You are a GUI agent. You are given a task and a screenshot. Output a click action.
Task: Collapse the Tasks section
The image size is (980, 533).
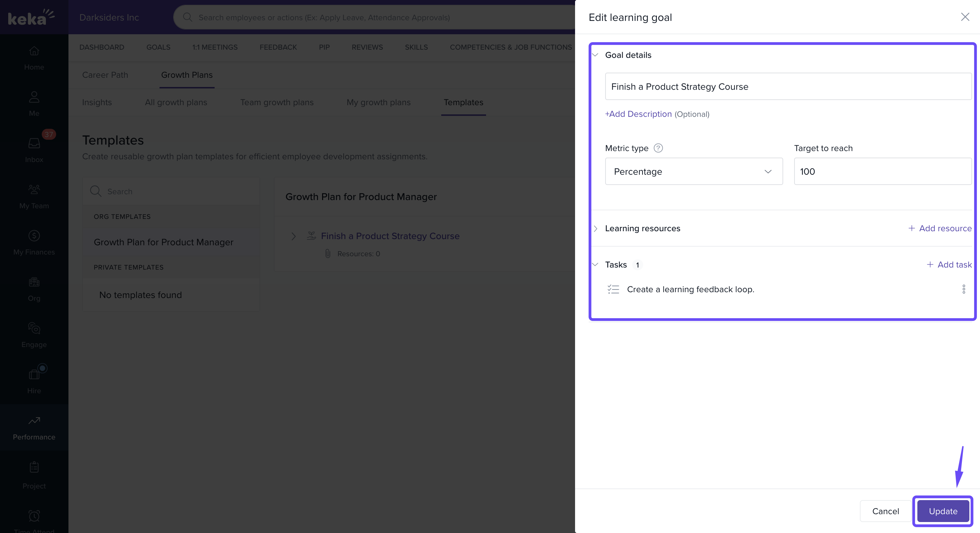click(595, 264)
